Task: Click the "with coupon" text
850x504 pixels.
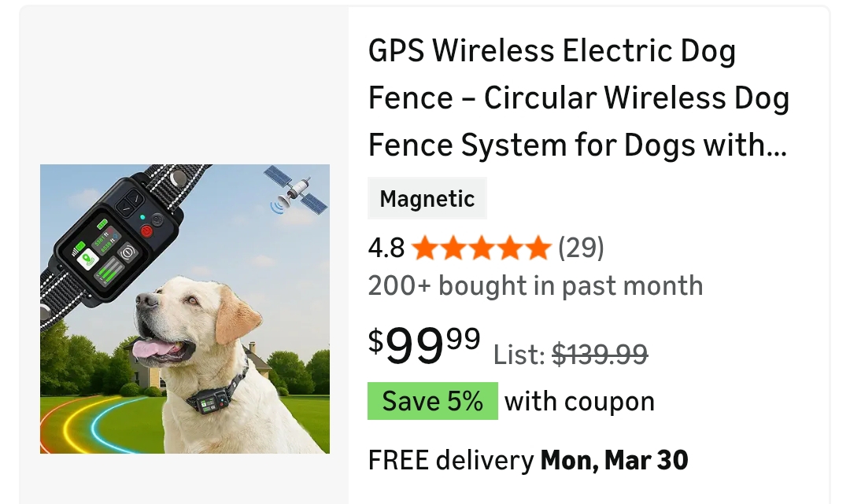Action: 579,401
